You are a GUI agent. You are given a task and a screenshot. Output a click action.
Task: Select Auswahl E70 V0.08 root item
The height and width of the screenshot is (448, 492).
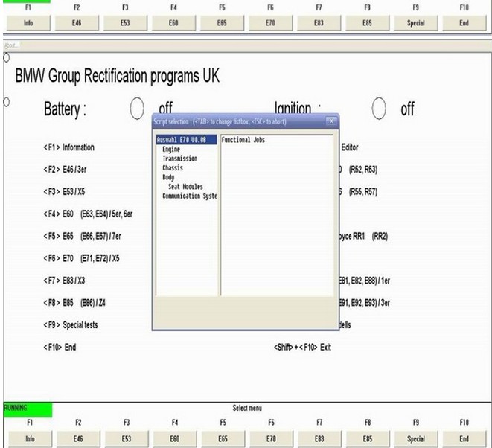[186, 140]
